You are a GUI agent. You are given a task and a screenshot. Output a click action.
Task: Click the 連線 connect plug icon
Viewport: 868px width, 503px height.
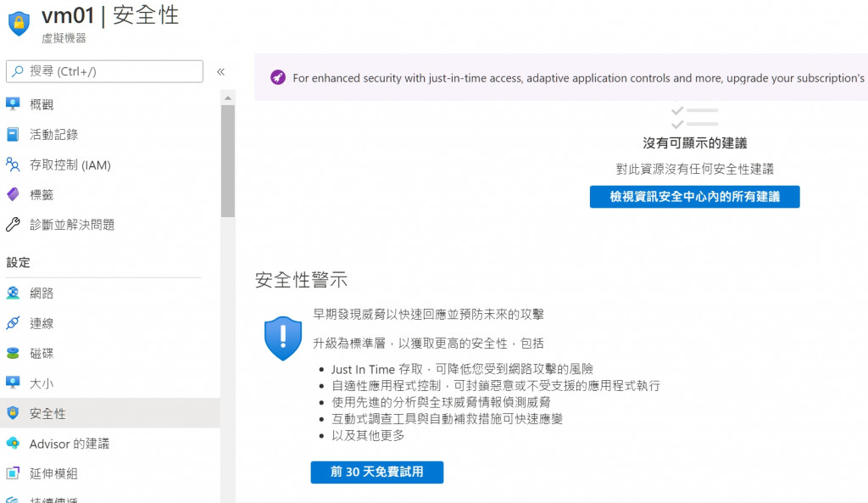coord(13,323)
